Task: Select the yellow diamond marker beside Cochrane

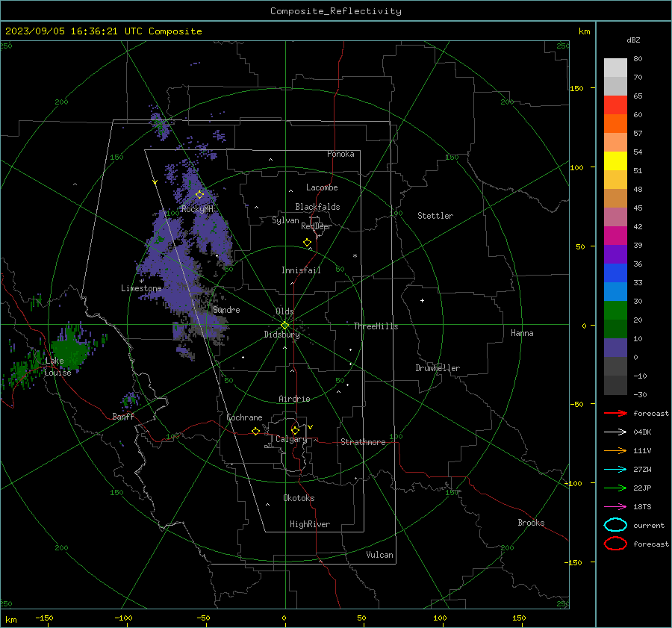Action: click(x=255, y=431)
